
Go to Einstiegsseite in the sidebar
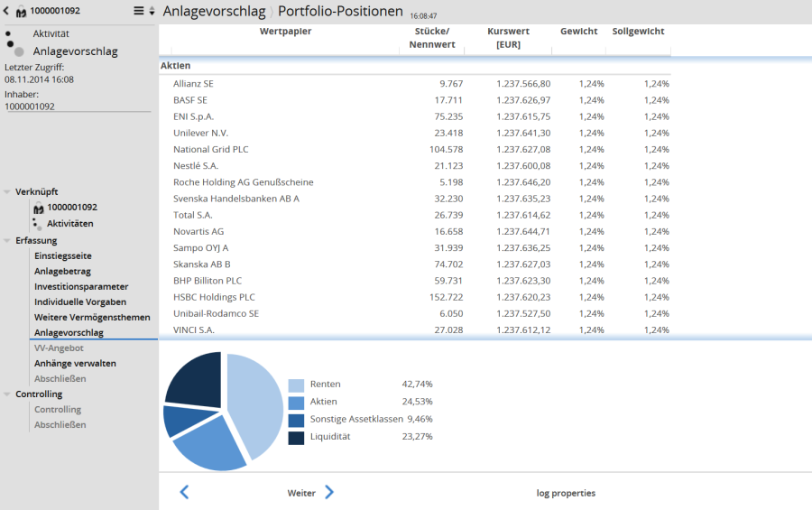click(63, 256)
